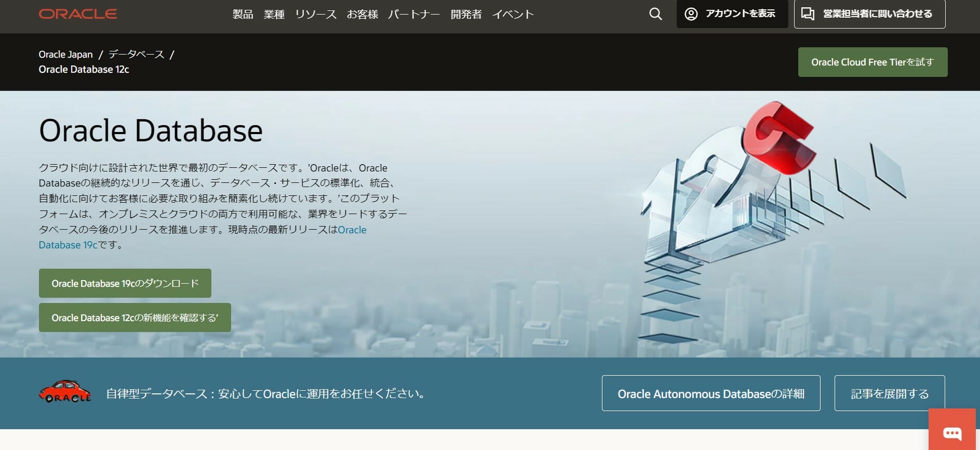Open the イベント menu
The image size is (980, 450).
coord(513,14)
